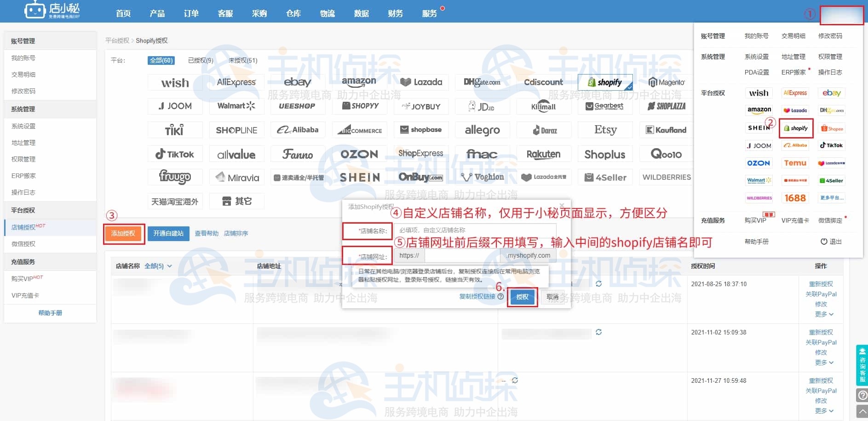Open the 全部(5) store name filter dropdown
Screen dimensions: 868x421
pos(158,266)
